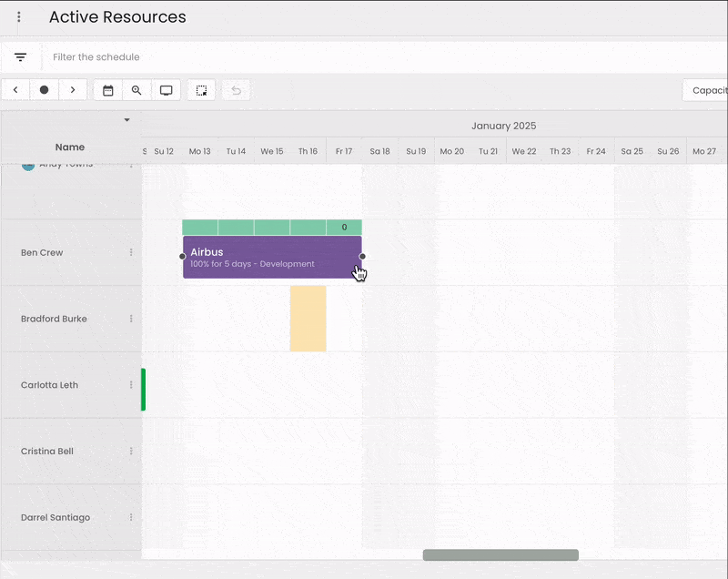This screenshot has height=579, width=728.
Task: Click the Su 19 day header
Action: coord(416,151)
